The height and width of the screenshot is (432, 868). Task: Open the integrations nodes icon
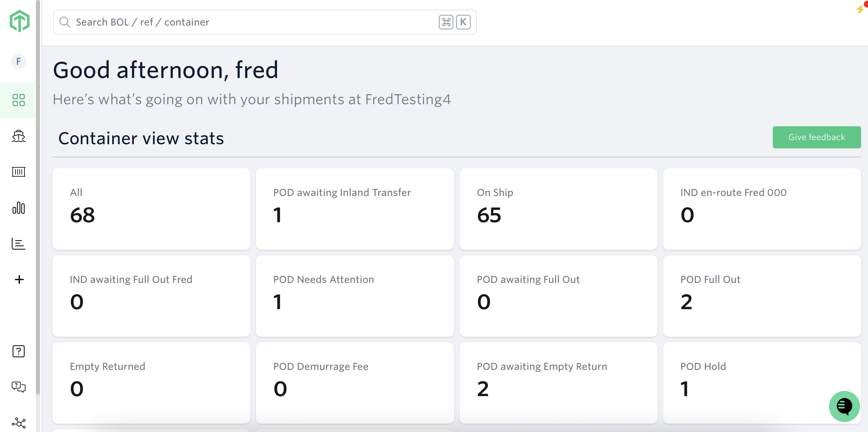coord(19,423)
